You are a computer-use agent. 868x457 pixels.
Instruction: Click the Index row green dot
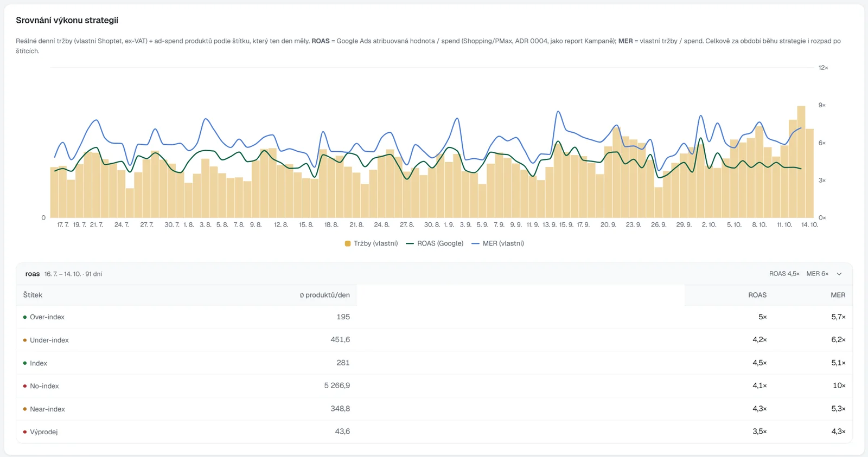click(x=25, y=363)
